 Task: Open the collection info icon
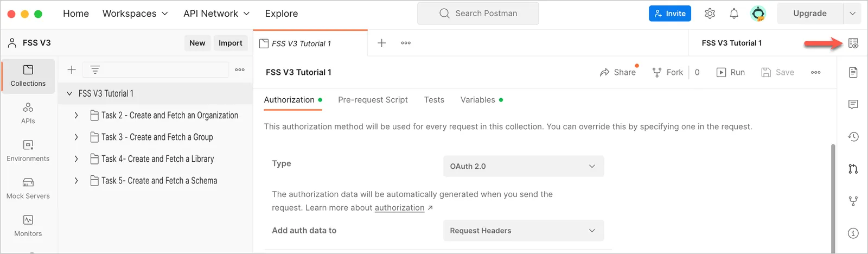tap(853, 233)
